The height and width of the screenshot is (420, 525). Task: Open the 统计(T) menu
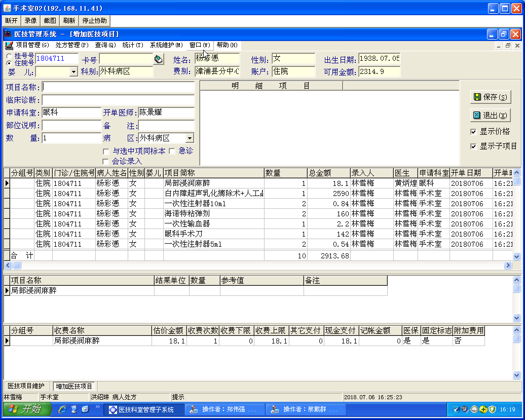(133, 45)
